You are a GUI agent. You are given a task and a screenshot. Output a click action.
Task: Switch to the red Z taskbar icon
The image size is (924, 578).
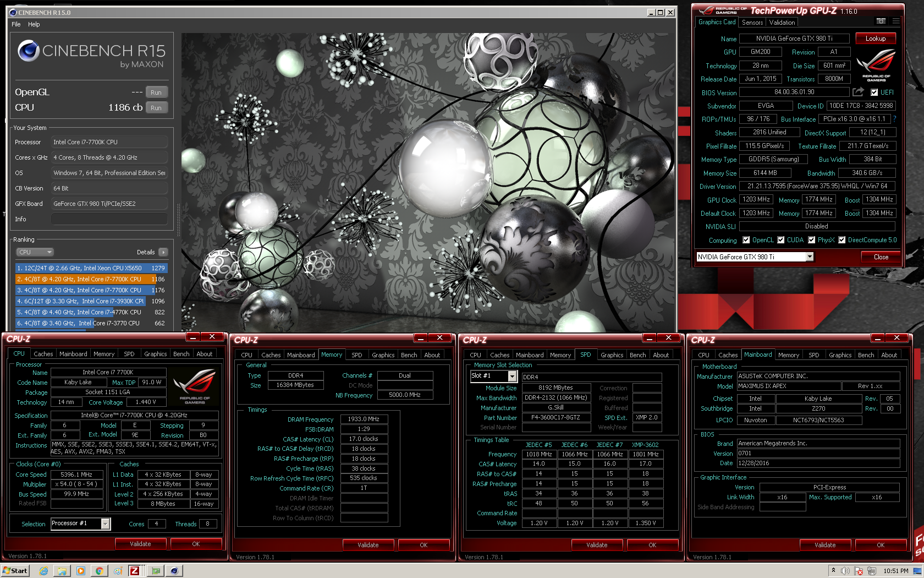pos(135,571)
